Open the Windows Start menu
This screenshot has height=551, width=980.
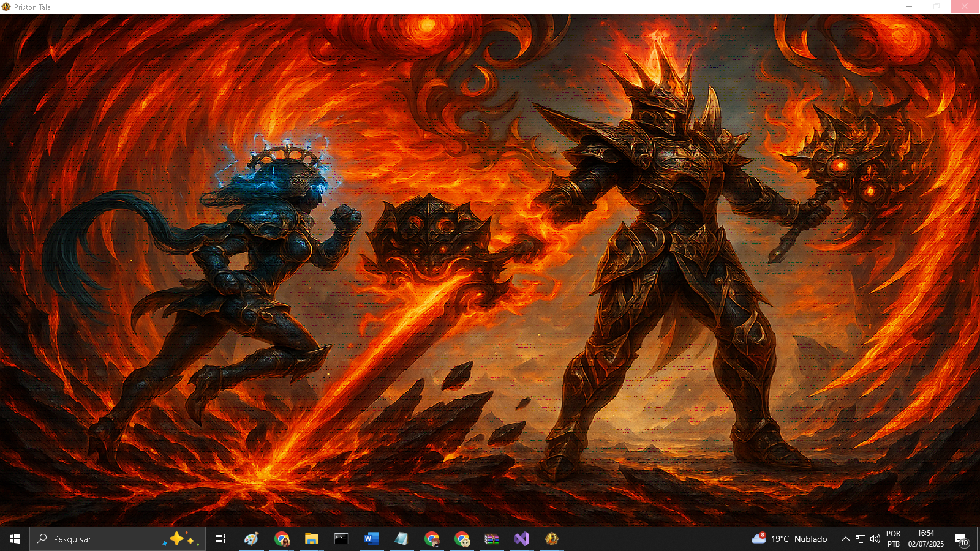point(15,539)
